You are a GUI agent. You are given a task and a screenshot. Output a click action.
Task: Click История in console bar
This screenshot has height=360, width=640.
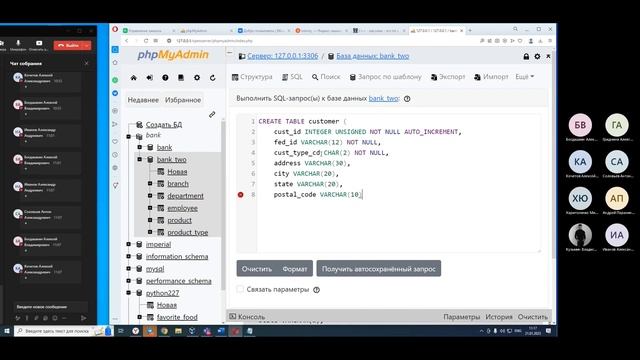499,317
